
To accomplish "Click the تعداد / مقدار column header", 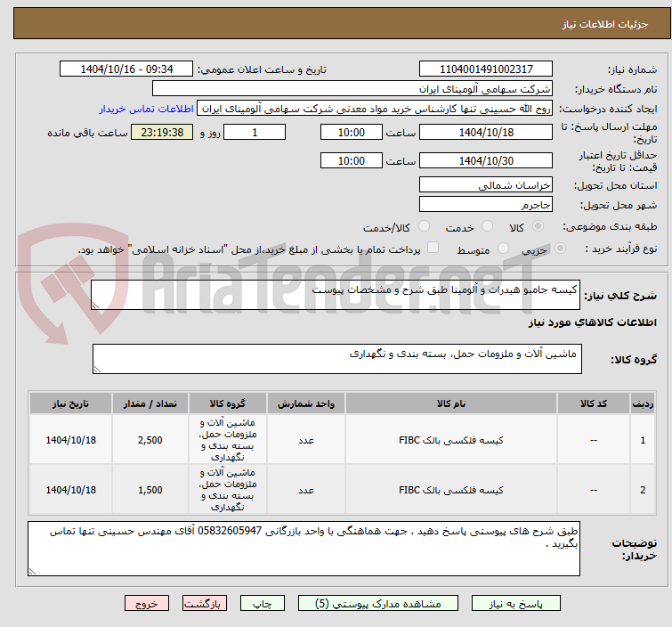I will point(150,403).
